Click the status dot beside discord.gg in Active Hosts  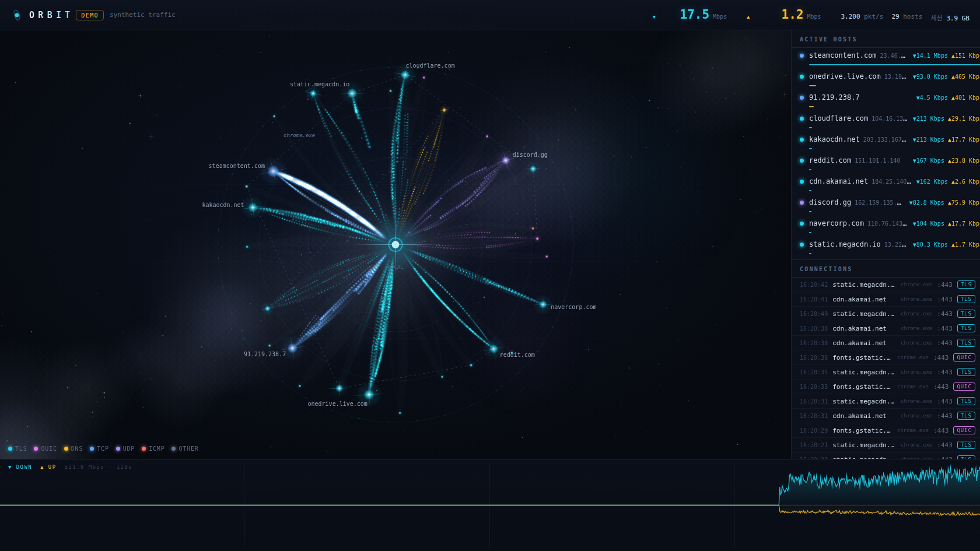(x=801, y=203)
